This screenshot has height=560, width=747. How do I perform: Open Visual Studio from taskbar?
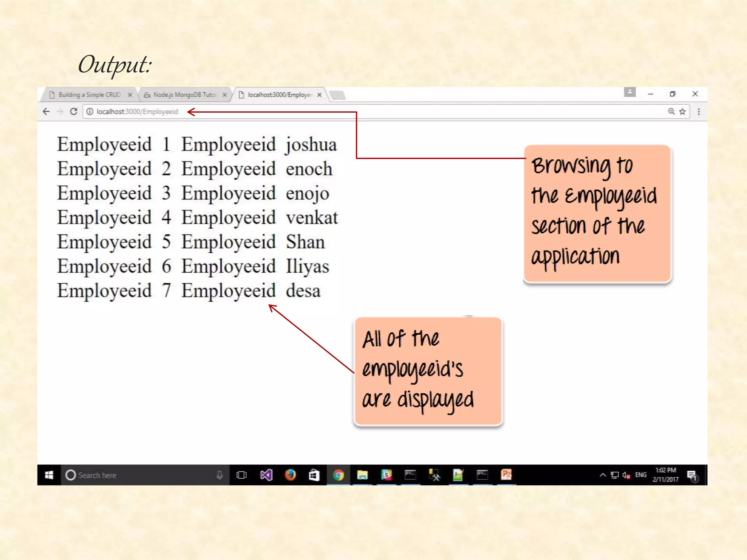[266, 475]
